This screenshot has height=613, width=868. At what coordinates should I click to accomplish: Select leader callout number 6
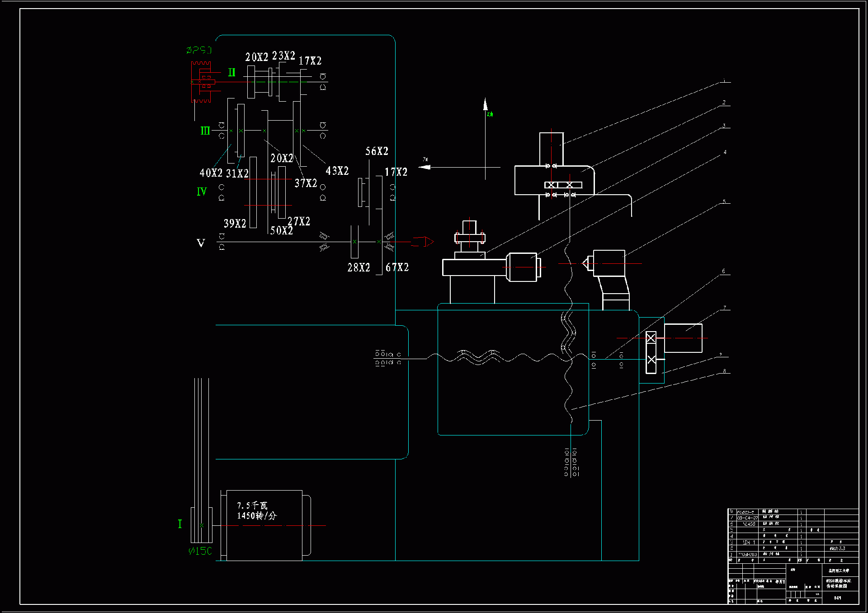(x=723, y=271)
